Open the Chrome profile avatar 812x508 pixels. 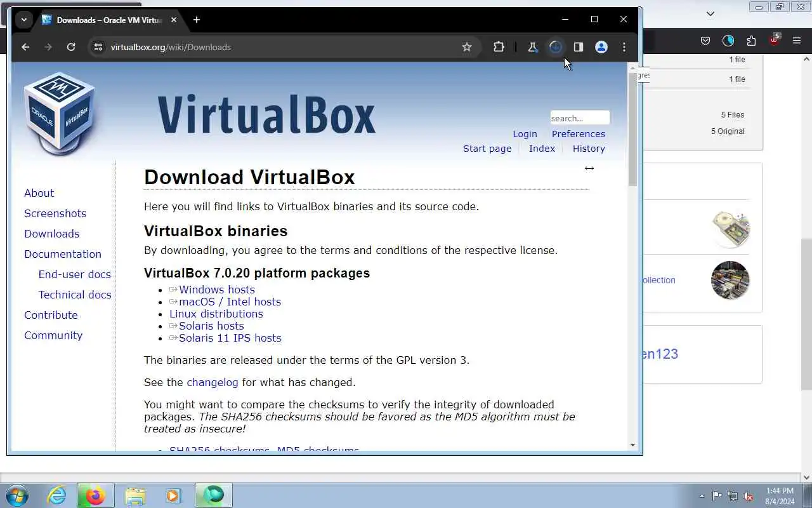click(601, 47)
